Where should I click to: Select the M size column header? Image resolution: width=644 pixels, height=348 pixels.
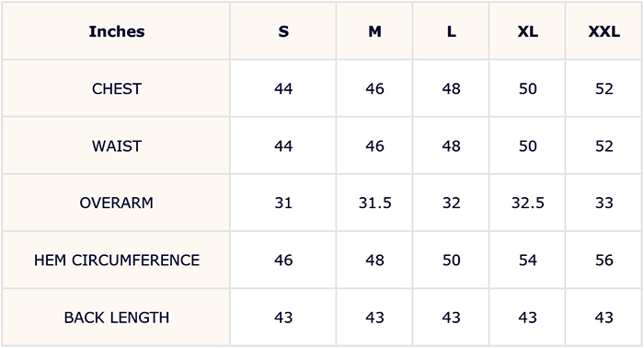coord(374,31)
